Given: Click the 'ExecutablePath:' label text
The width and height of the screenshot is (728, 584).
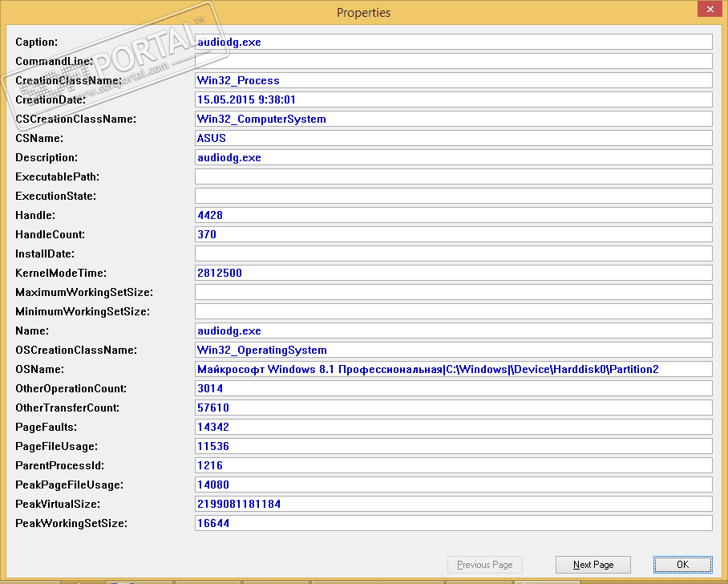Looking at the screenshot, I should click(x=58, y=176).
